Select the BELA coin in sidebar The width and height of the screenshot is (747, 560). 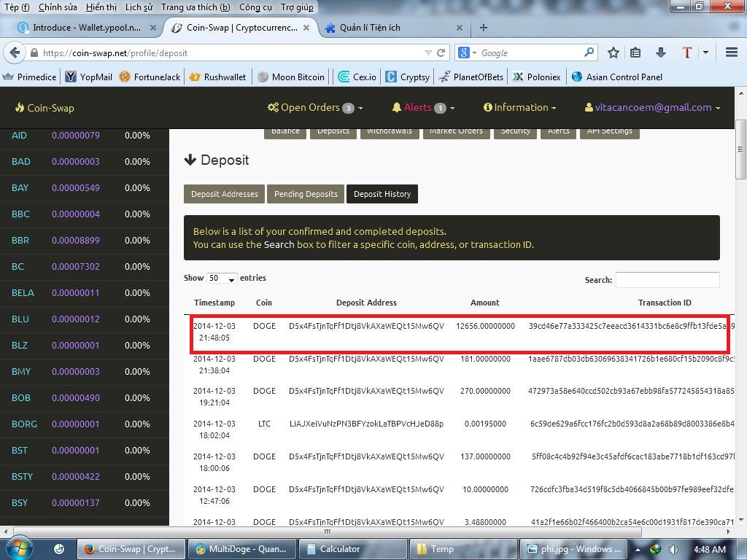coord(23,293)
